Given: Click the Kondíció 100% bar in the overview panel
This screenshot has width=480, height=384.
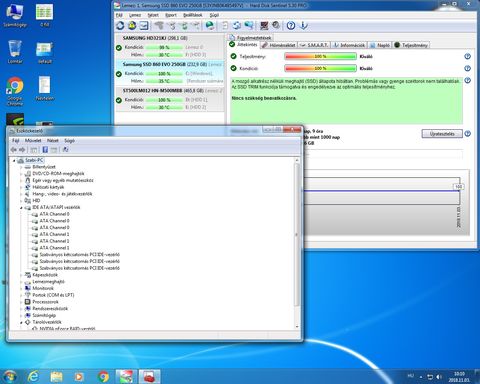Looking at the screenshot, I should (320, 68).
